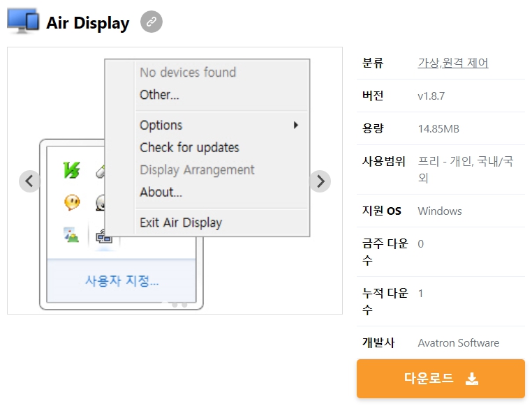The image size is (532, 408).
Task: Click the orange 다운로드 button
Action: pyautogui.click(x=441, y=379)
